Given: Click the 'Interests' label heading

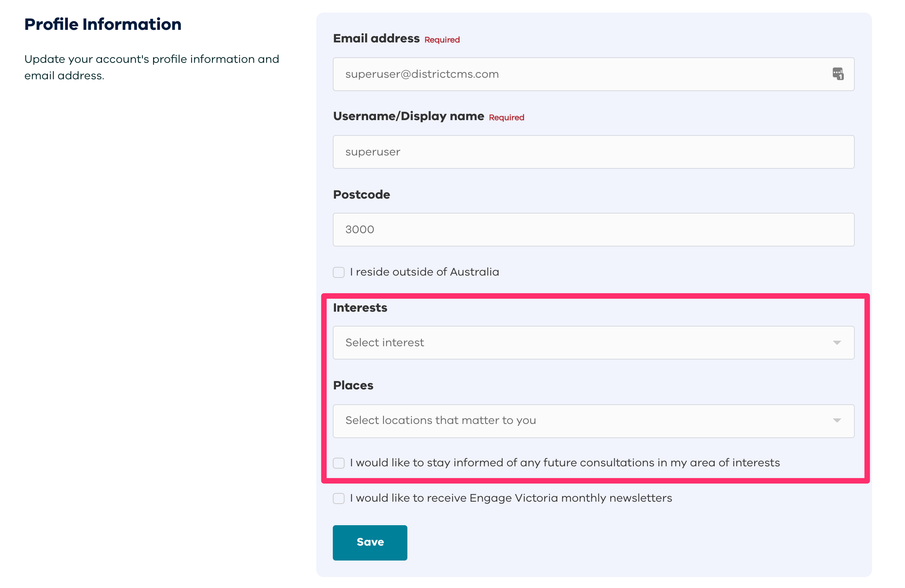Looking at the screenshot, I should (x=360, y=308).
